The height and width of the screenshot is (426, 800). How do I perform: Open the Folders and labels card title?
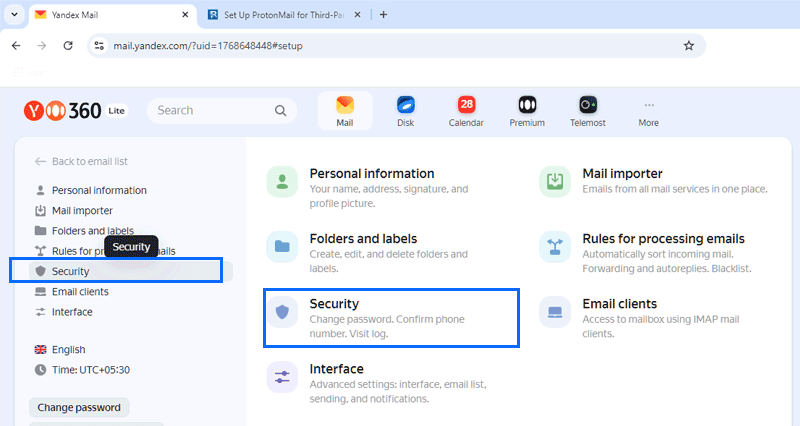363,239
